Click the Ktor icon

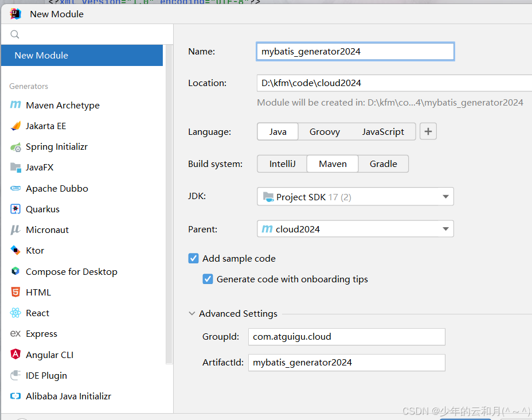pyautogui.click(x=15, y=250)
